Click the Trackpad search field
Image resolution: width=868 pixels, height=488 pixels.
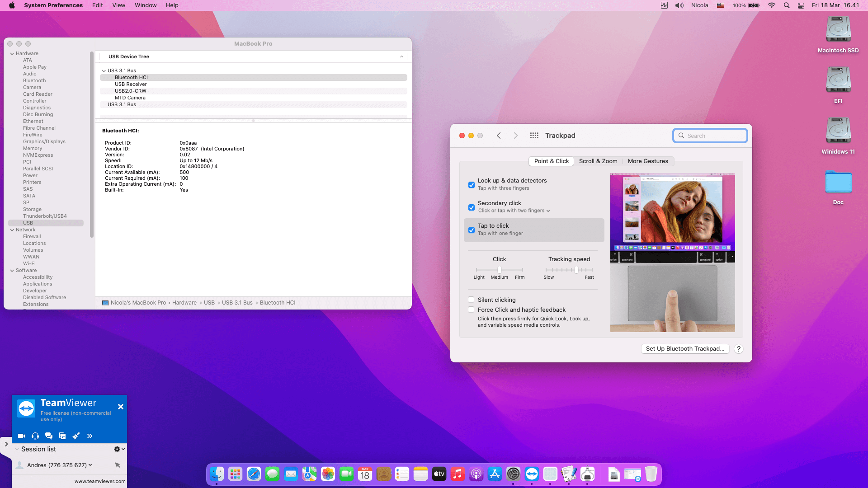pyautogui.click(x=710, y=136)
